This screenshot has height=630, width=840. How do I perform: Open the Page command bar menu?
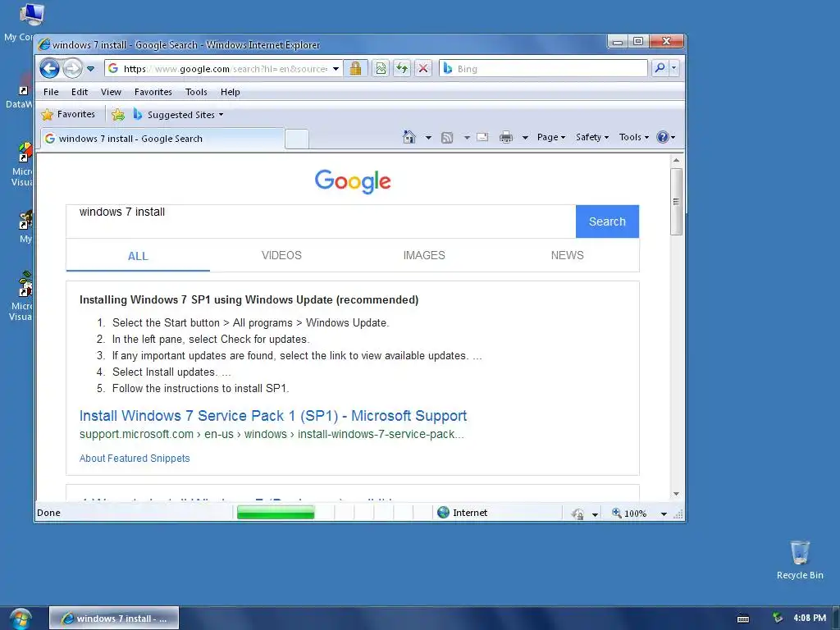point(551,137)
